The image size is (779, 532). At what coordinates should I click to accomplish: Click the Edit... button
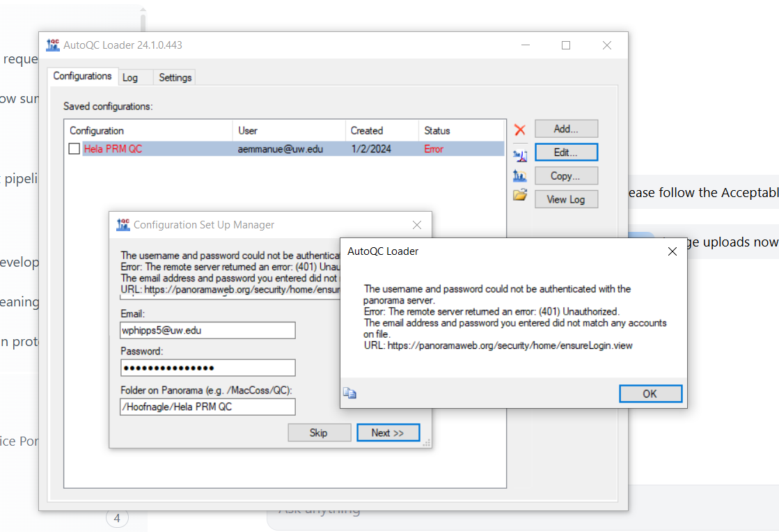[567, 152]
